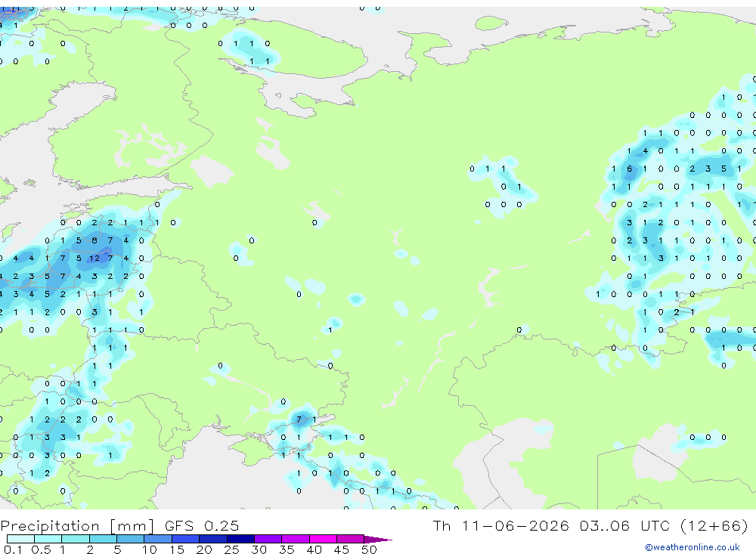Pick the 10–15 mm legend color box
The image size is (756, 554).
point(158,539)
